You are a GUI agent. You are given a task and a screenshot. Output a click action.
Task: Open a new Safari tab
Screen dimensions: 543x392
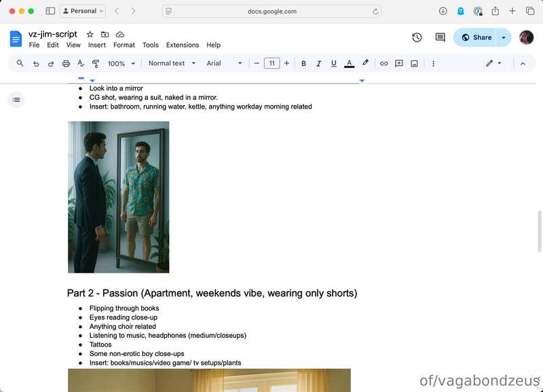(512, 11)
